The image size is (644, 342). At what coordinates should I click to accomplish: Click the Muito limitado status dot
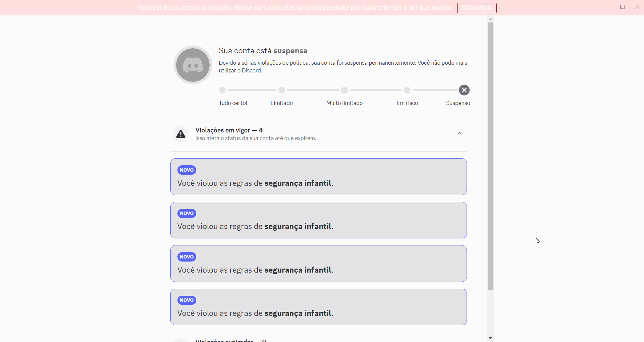pyautogui.click(x=344, y=90)
